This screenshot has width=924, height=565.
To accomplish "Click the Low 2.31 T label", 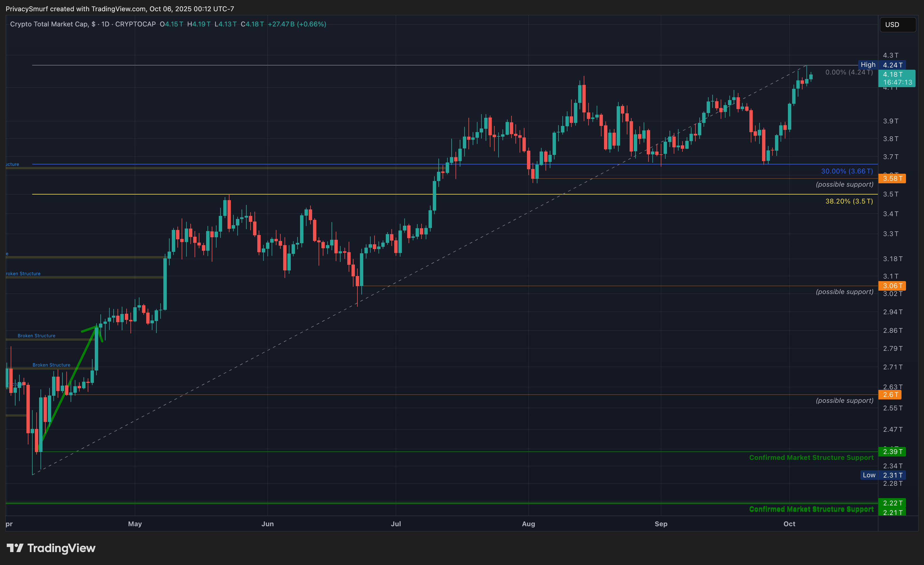I will 883,475.
